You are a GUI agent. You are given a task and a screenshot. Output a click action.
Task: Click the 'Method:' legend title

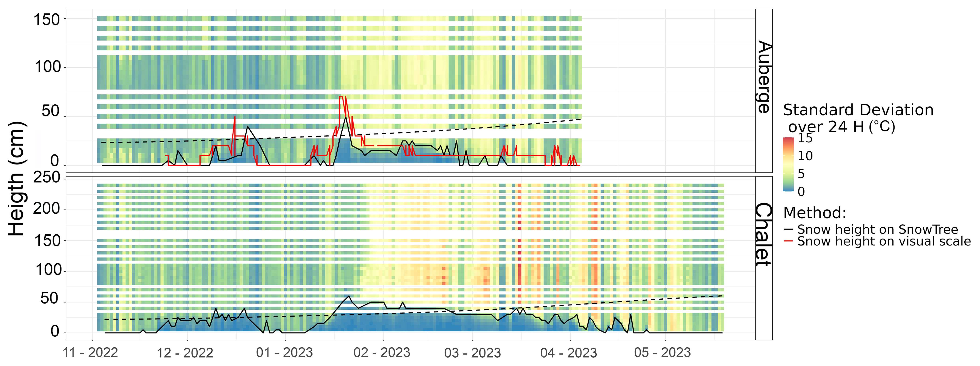815,213
